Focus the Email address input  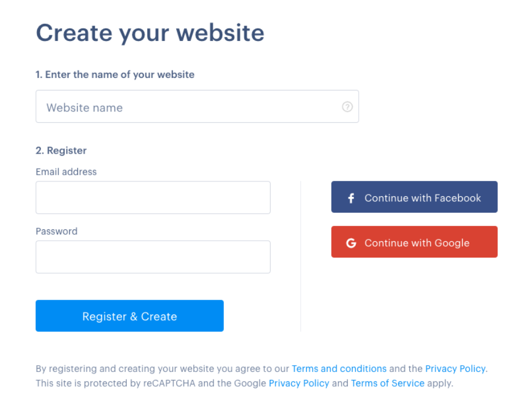[x=153, y=197]
